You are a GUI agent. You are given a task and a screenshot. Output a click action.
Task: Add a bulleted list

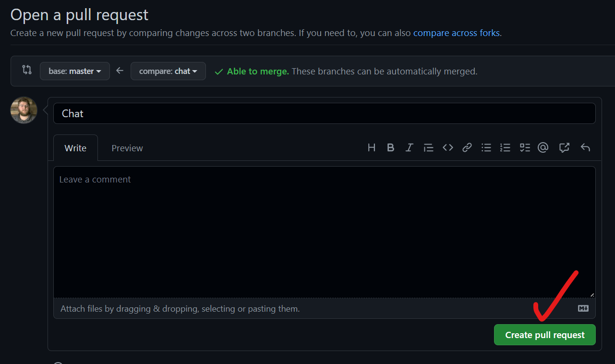pyautogui.click(x=486, y=148)
